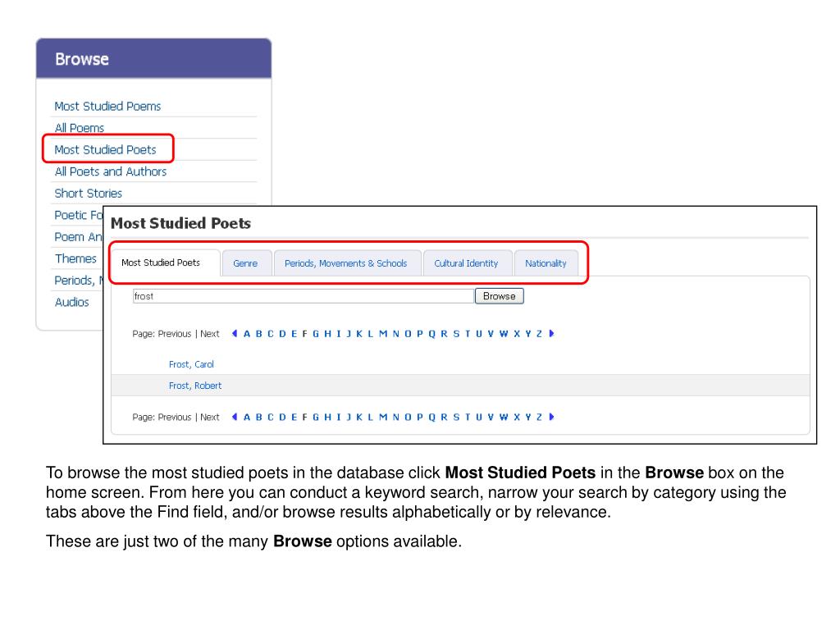Image resolution: width=840 pixels, height=630 pixels.
Task: Open the Frost, Robert result
Action: click(195, 386)
